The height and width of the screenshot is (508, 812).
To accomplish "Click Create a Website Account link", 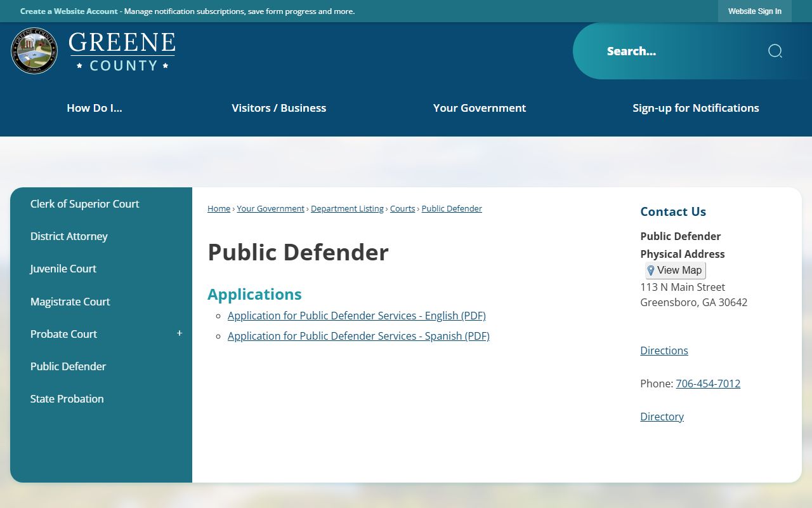I will [x=69, y=11].
